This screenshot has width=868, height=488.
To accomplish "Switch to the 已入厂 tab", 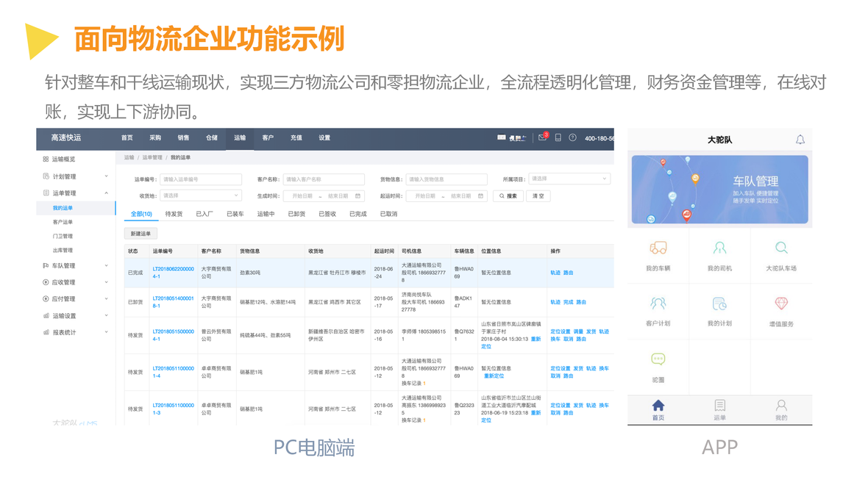I will pyautogui.click(x=204, y=214).
